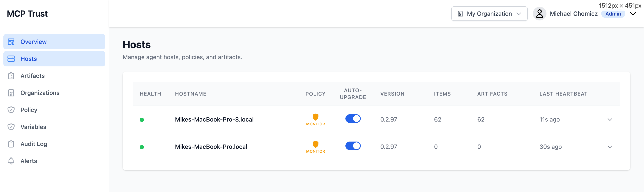Open the Audit Log section
Screen dimensions: 644x192
click(34, 144)
